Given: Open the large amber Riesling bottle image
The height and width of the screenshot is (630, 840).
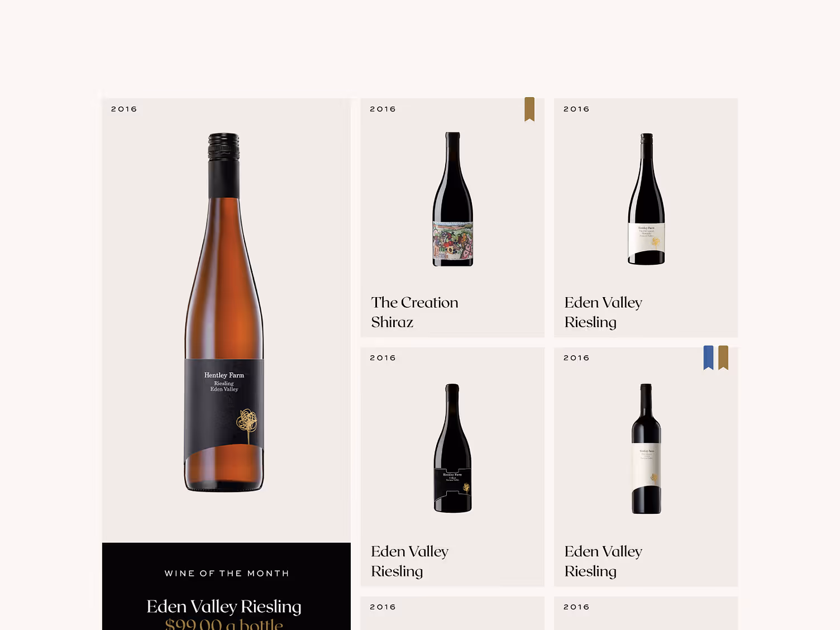Looking at the screenshot, I should (x=224, y=313).
